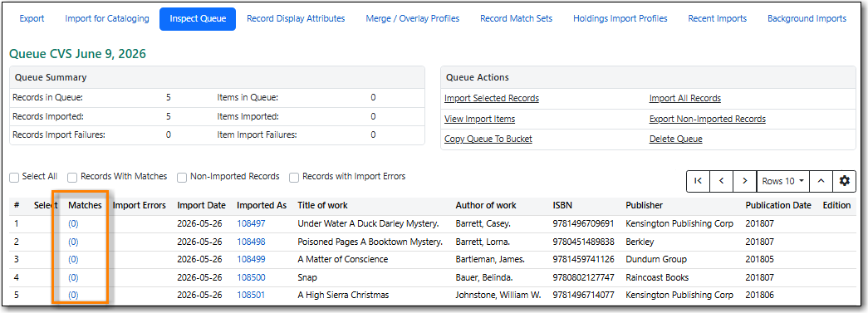Click Import Selected Records link
868x313 pixels.
(x=492, y=99)
